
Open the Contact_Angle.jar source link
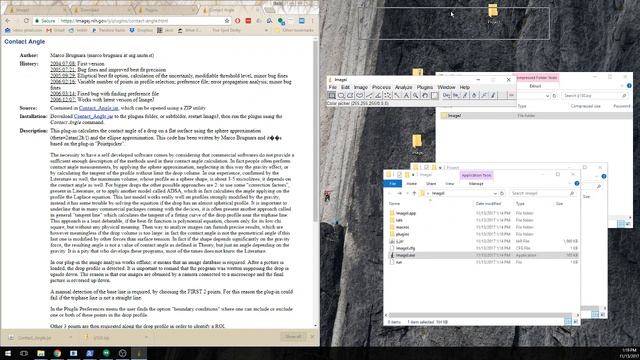pos(99,108)
